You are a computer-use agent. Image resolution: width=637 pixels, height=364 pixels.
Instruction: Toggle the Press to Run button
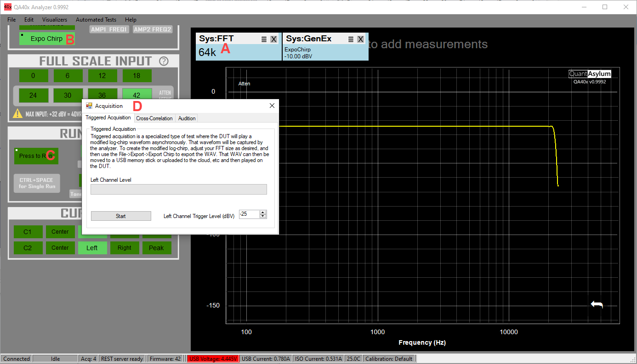pos(36,156)
